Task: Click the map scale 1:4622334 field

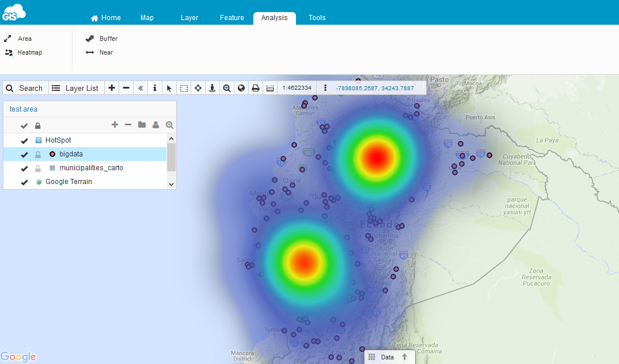Action: click(x=297, y=88)
